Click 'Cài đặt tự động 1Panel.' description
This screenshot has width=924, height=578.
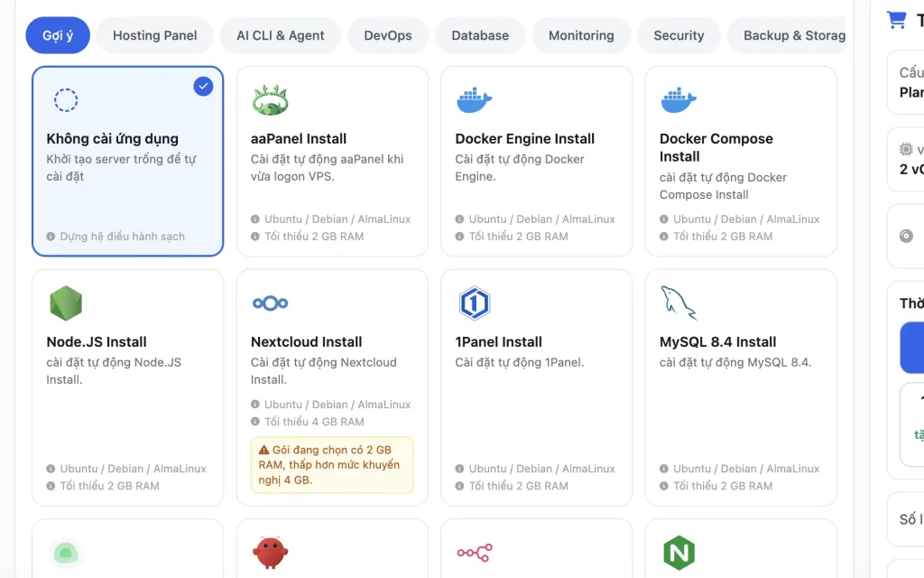point(519,362)
